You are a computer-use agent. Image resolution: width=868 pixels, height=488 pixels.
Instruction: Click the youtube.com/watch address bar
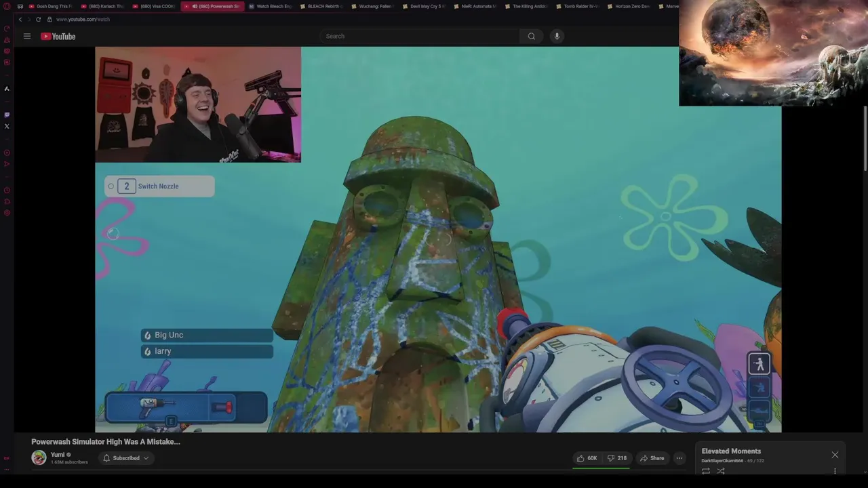pyautogui.click(x=83, y=19)
